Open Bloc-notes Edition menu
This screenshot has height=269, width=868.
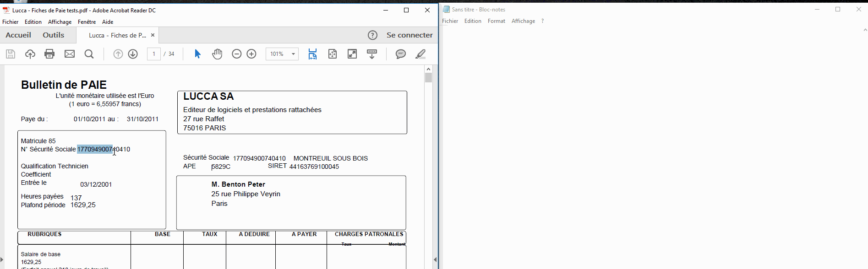tap(473, 21)
